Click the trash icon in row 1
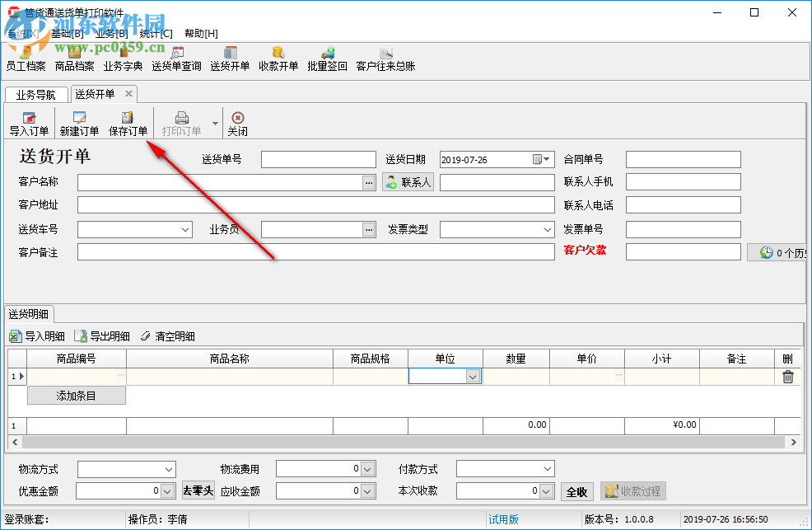Image resolution: width=812 pixels, height=530 pixels. (787, 377)
